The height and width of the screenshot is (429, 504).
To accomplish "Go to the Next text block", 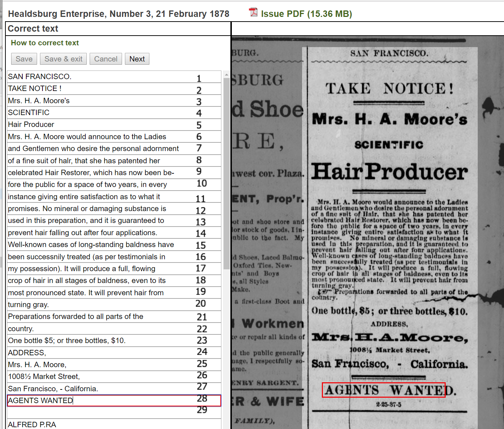I will pyautogui.click(x=137, y=59).
